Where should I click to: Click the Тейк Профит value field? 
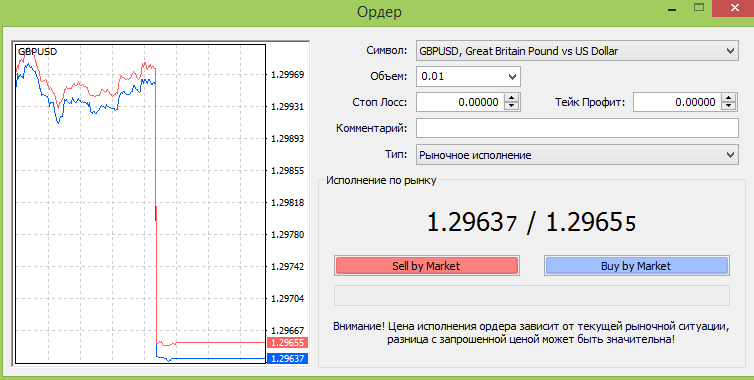click(678, 102)
